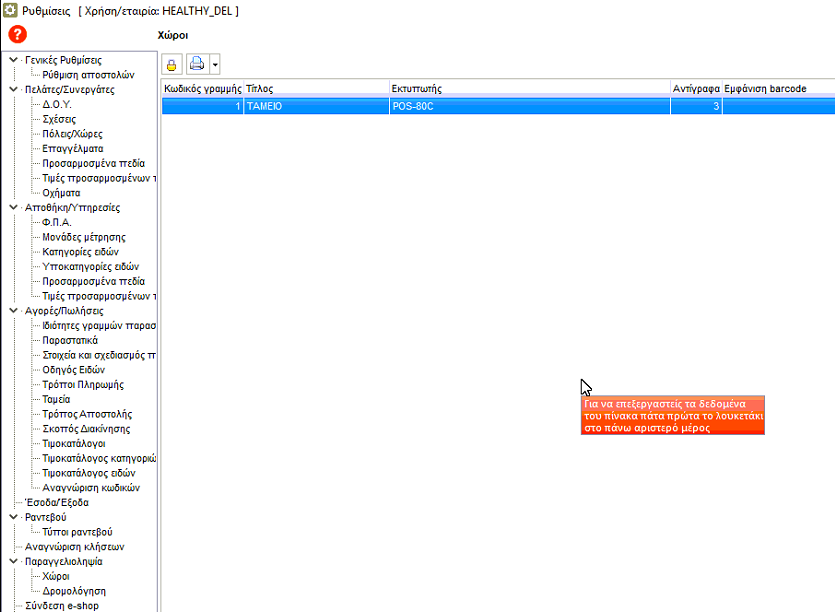The image size is (835, 612).
Task: Click the settings gear icon in title bar
Action: pyautogui.click(x=10, y=10)
